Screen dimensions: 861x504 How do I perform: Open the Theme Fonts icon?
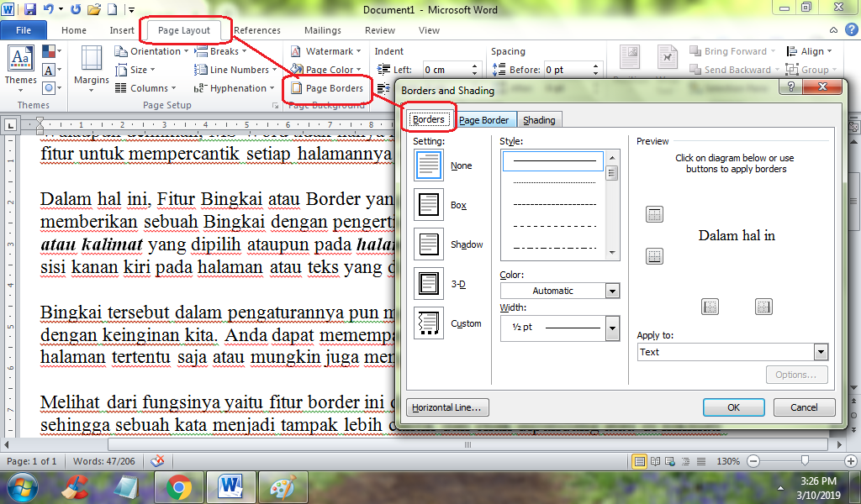coord(50,71)
